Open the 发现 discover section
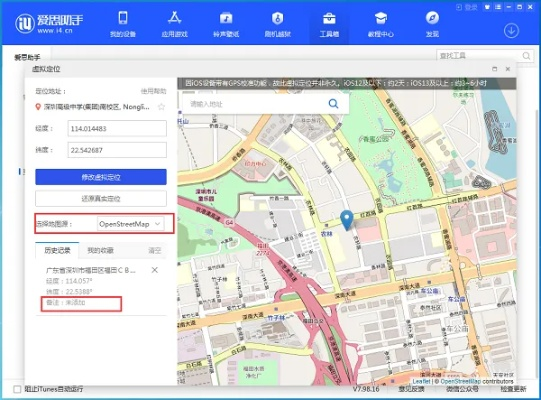 point(432,24)
